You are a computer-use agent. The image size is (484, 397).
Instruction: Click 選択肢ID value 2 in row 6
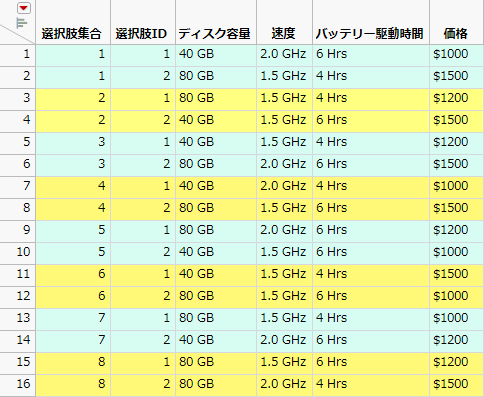[143, 164]
